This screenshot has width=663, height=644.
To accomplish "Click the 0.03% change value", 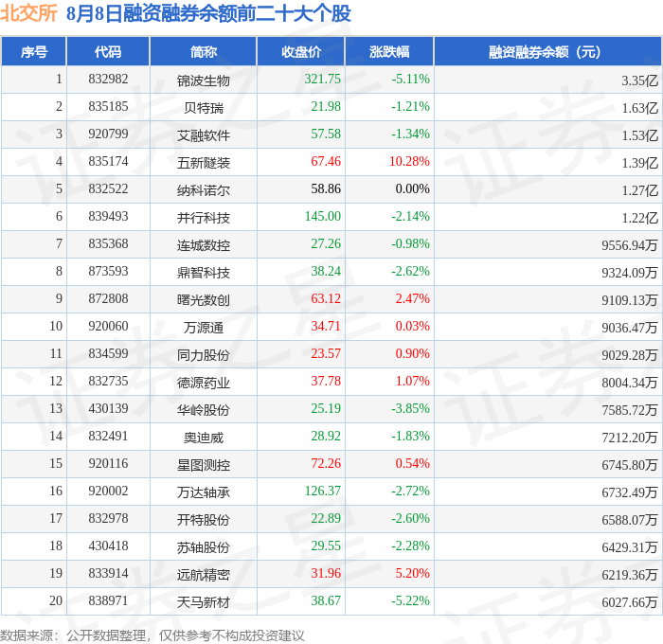I will pos(412,327).
